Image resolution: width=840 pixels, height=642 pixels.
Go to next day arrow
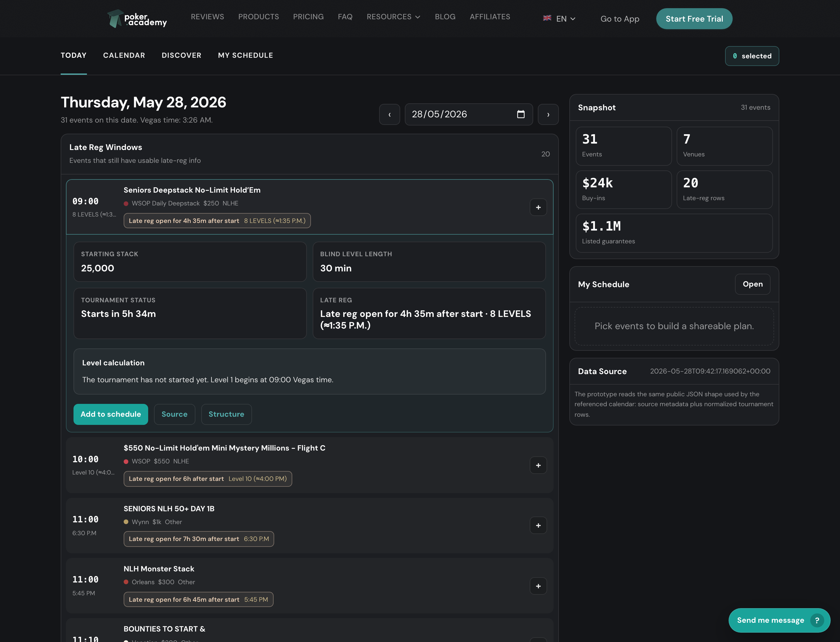pos(548,114)
